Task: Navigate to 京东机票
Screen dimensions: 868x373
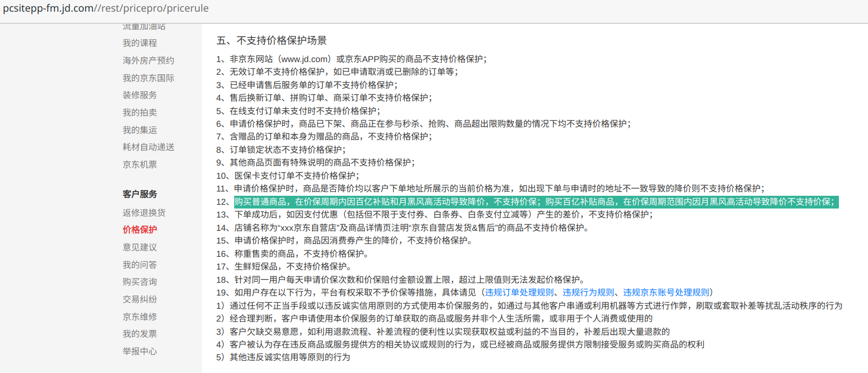Action: pyautogui.click(x=139, y=164)
